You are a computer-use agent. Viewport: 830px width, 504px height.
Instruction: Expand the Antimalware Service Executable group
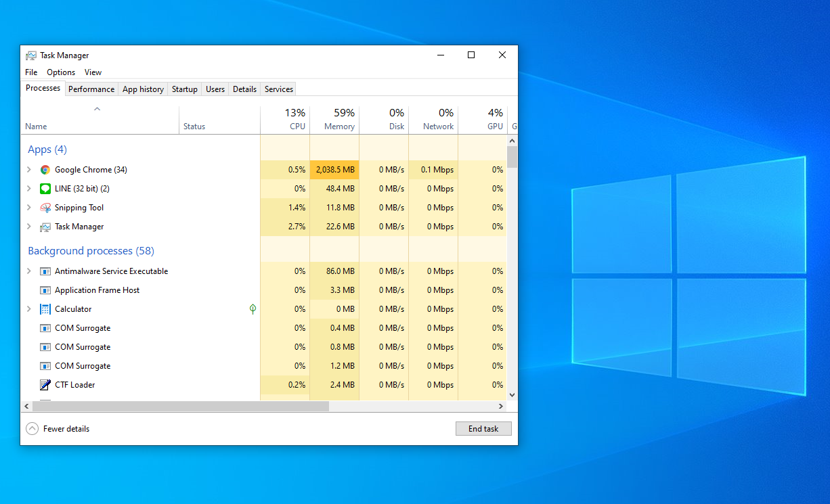tap(28, 271)
